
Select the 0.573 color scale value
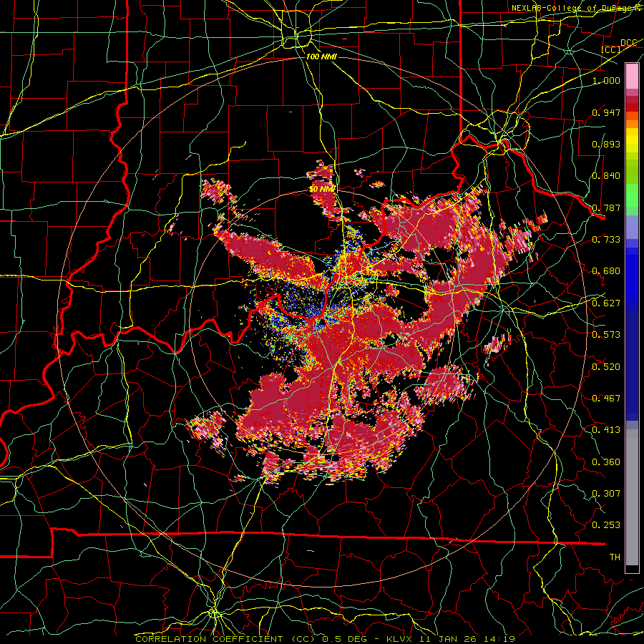(x=606, y=335)
